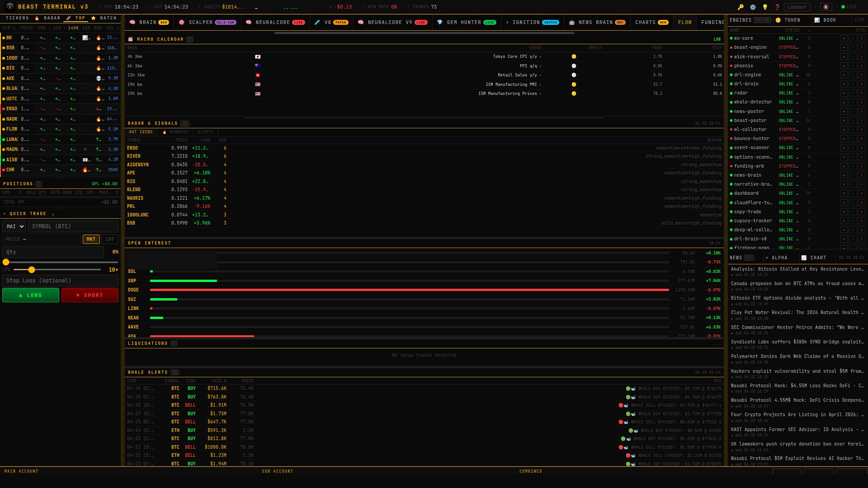
Task: Click the LOGOUT button
Action: [x=797, y=7]
